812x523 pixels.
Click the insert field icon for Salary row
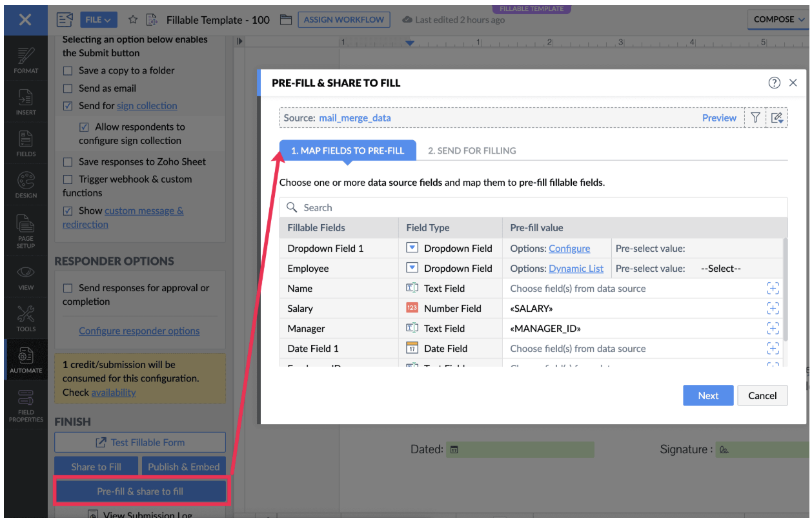[x=773, y=308]
